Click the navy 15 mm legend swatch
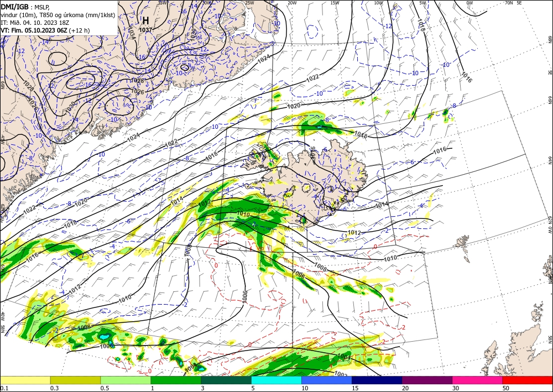The height and width of the screenshot is (392, 553). tap(377, 380)
